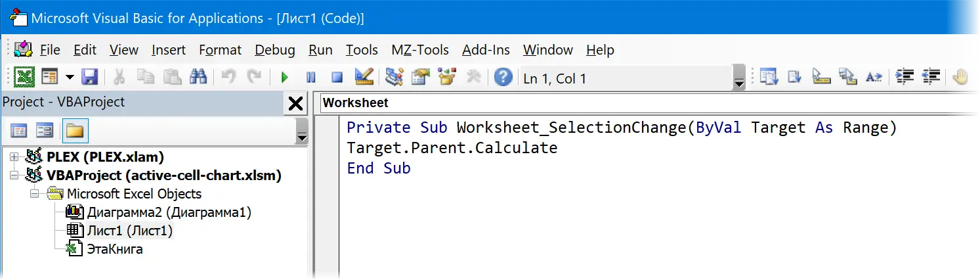Screen dimensions: 980x280
Task: Click the Toolbox wrench icon
Action: (x=473, y=78)
